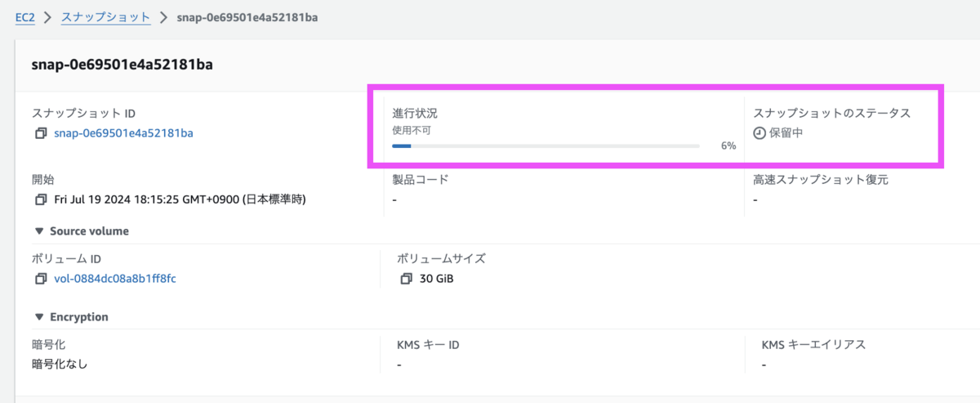Click the snapshot progress bar
The width and height of the screenshot is (980, 403).
tap(546, 146)
